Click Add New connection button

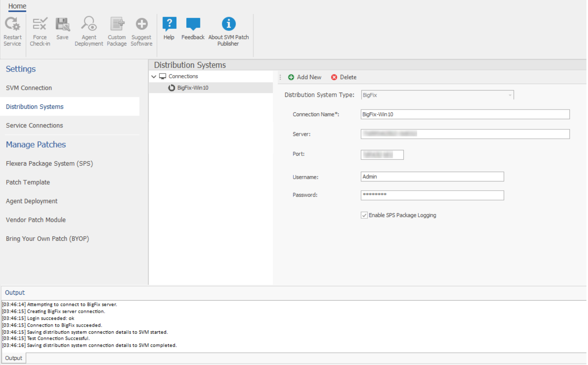coord(305,77)
